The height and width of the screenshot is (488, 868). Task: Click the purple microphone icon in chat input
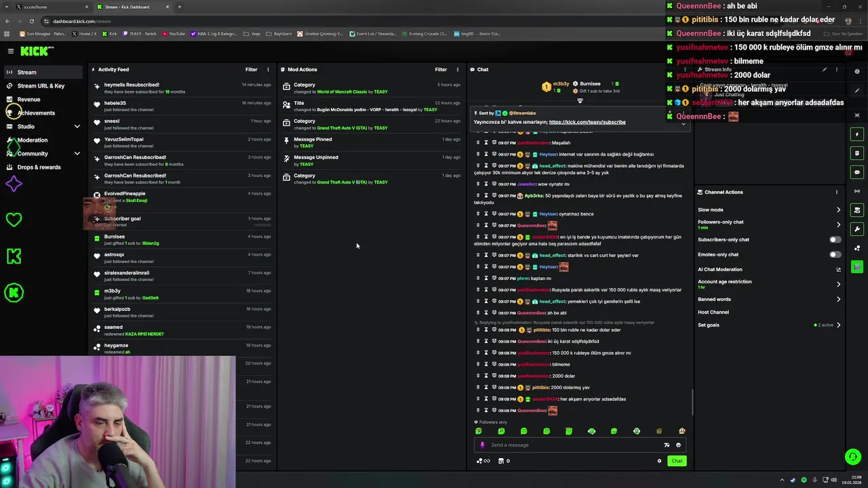[482, 445]
